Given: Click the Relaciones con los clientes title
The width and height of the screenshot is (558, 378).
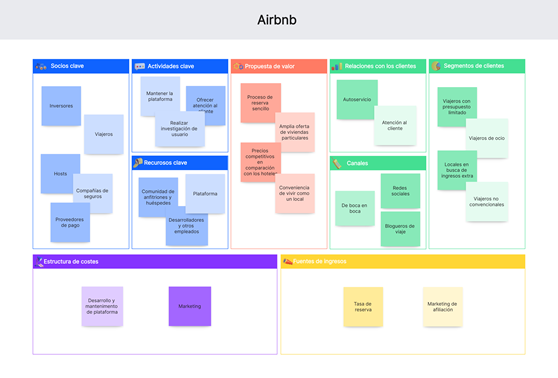Looking at the screenshot, I should (x=380, y=66).
